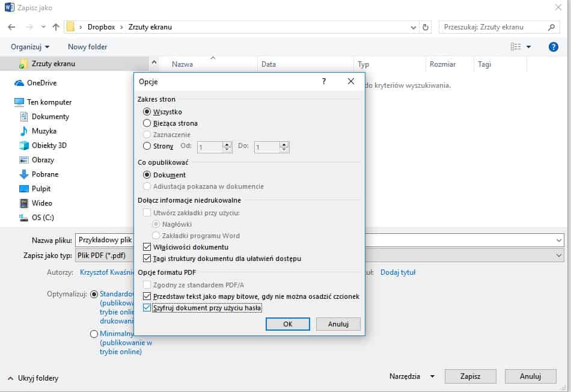571x392 pixels.
Task: Select the Pobrane downloads folder
Action: (x=45, y=174)
